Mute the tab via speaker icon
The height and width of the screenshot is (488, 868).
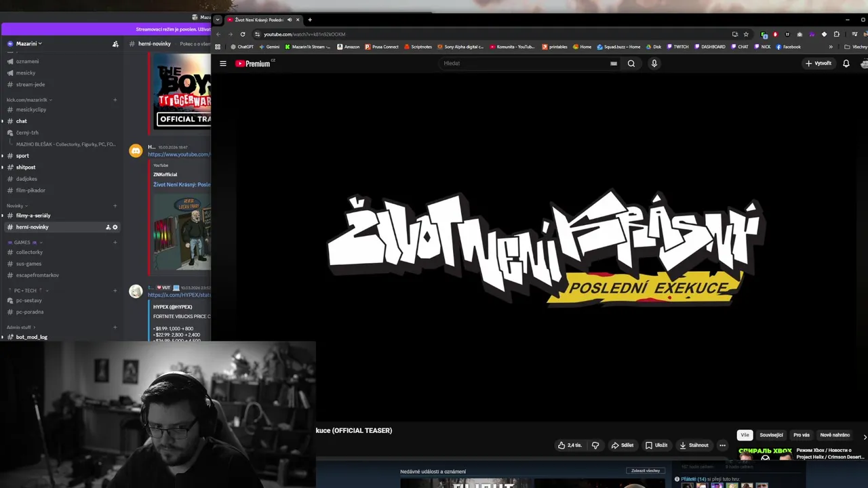click(x=290, y=20)
